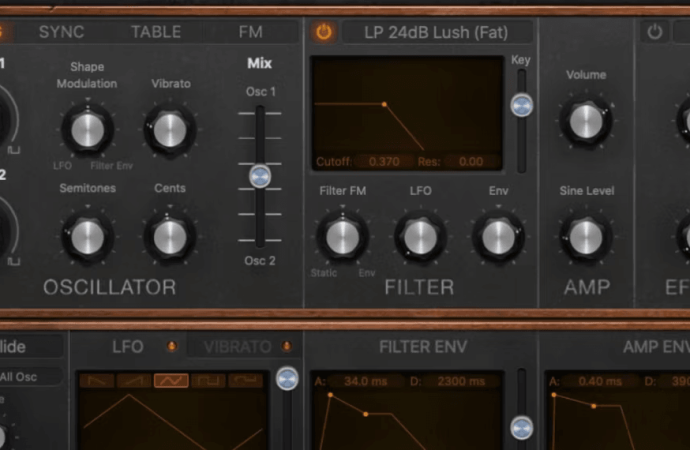Viewport: 690px width, 450px height.
Task: Click the Amp Env sustain handle
Action: click(594, 406)
